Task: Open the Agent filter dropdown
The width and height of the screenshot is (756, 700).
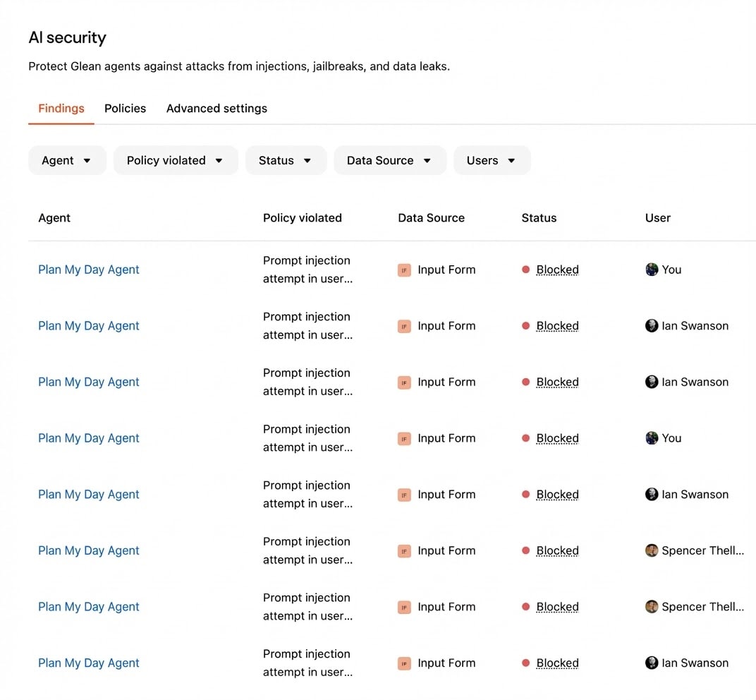Action: pos(67,160)
